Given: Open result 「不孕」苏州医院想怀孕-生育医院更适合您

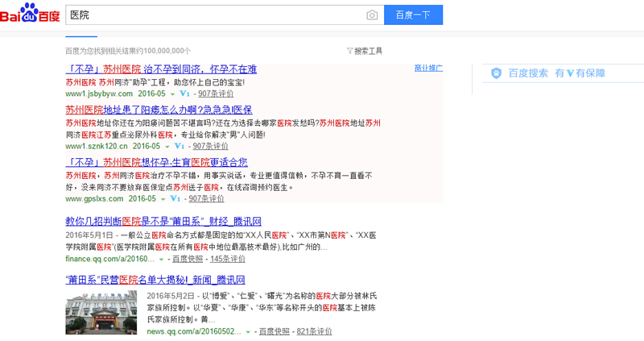Looking at the screenshot, I should [156, 162].
